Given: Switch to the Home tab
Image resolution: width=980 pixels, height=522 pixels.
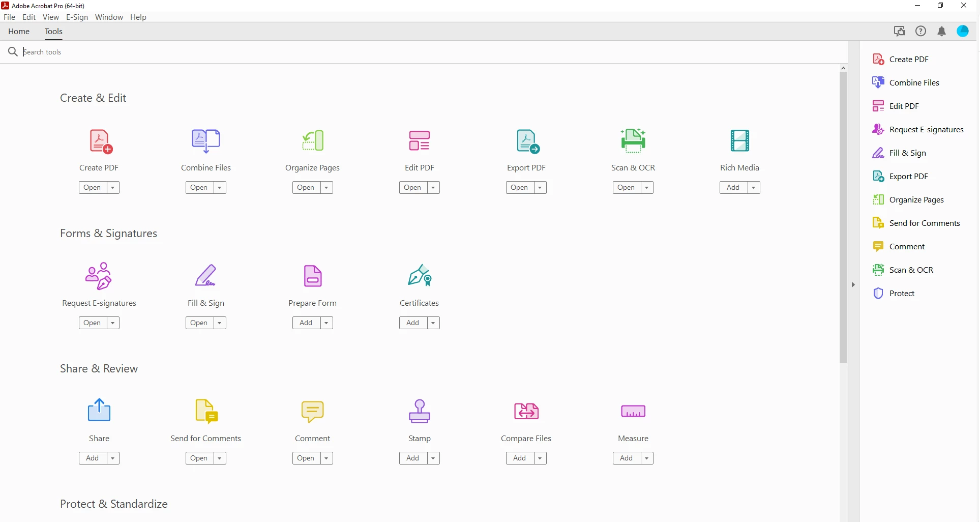Looking at the screenshot, I should (19, 32).
